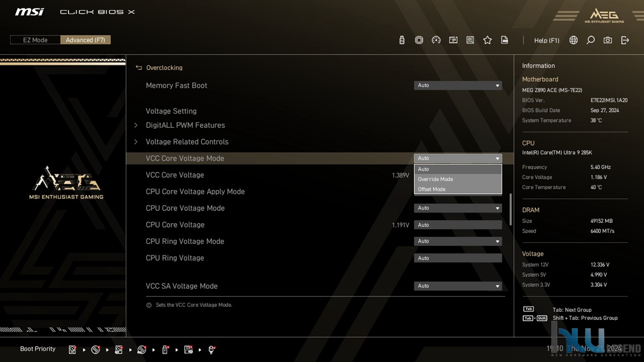Expand DigitALL PWM Features submenu
This screenshot has height=362, width=644.
[185, 125]
